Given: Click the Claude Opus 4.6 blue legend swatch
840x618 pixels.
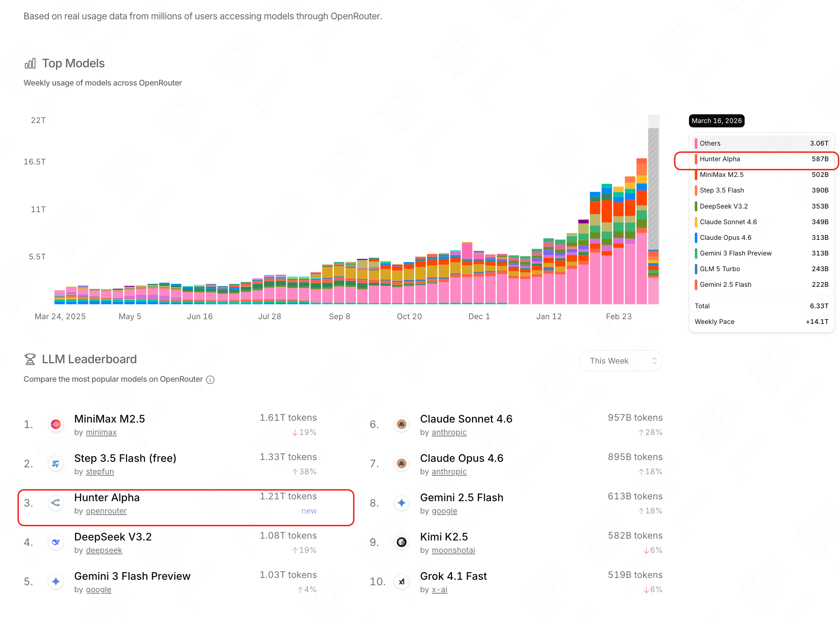Looking at the screenshot, I should point(696,238).
